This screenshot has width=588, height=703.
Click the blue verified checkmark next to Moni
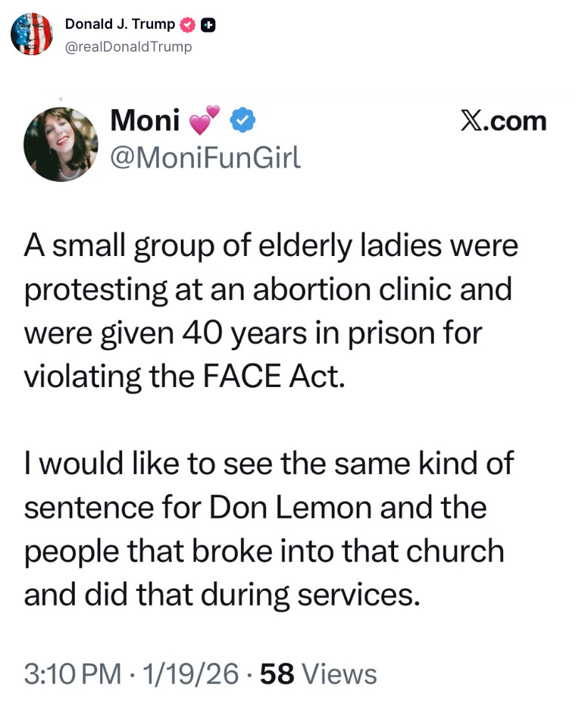tap(242, 120)
